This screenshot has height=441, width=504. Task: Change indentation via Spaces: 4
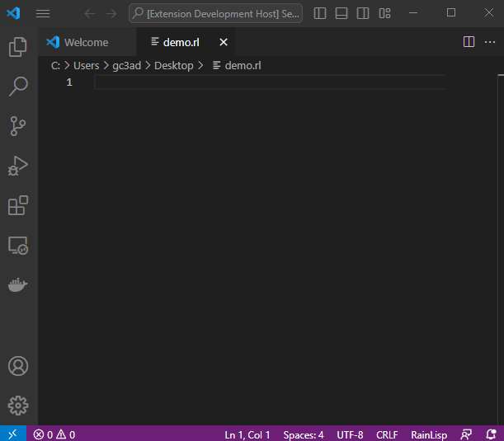303,434
